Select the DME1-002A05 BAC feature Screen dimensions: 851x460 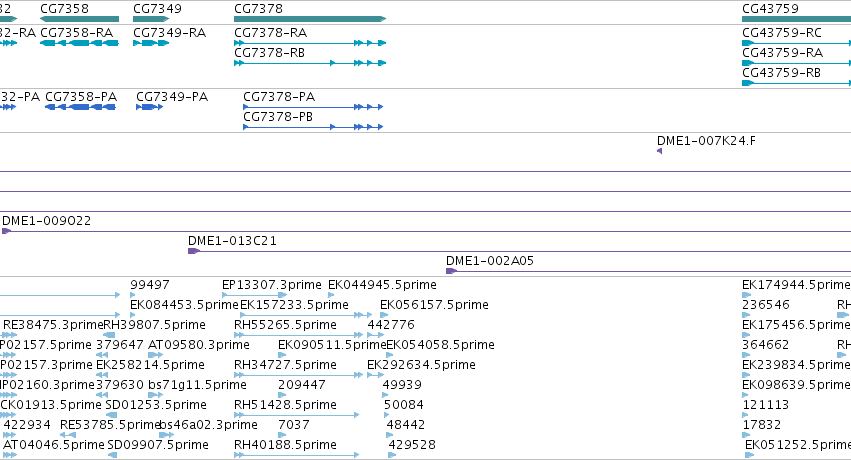coord(649,271)
